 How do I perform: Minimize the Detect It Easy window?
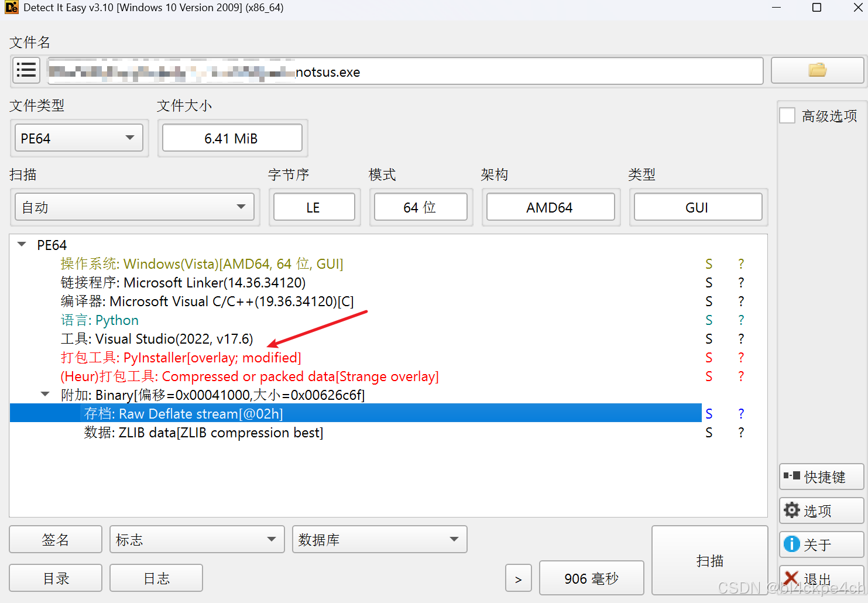[x=777, y=8]
